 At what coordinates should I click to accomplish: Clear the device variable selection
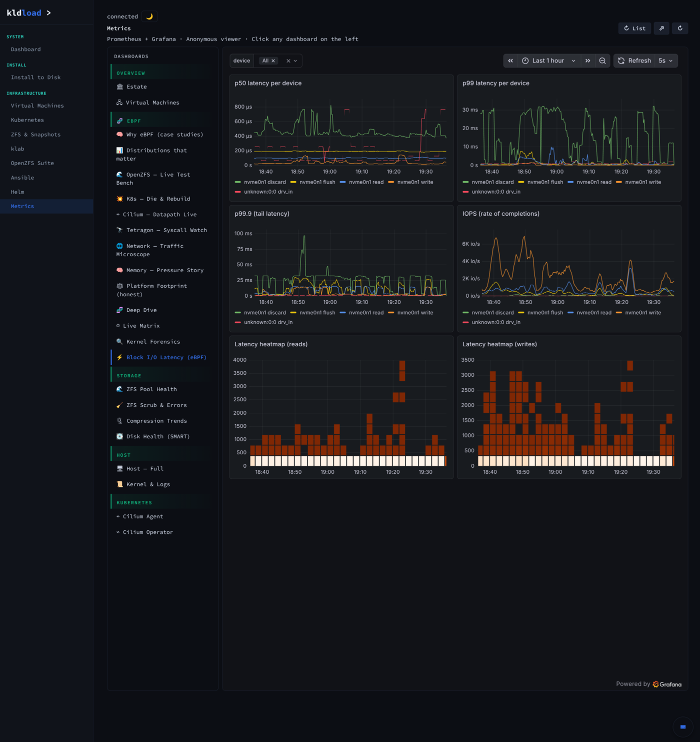(288, 61)
